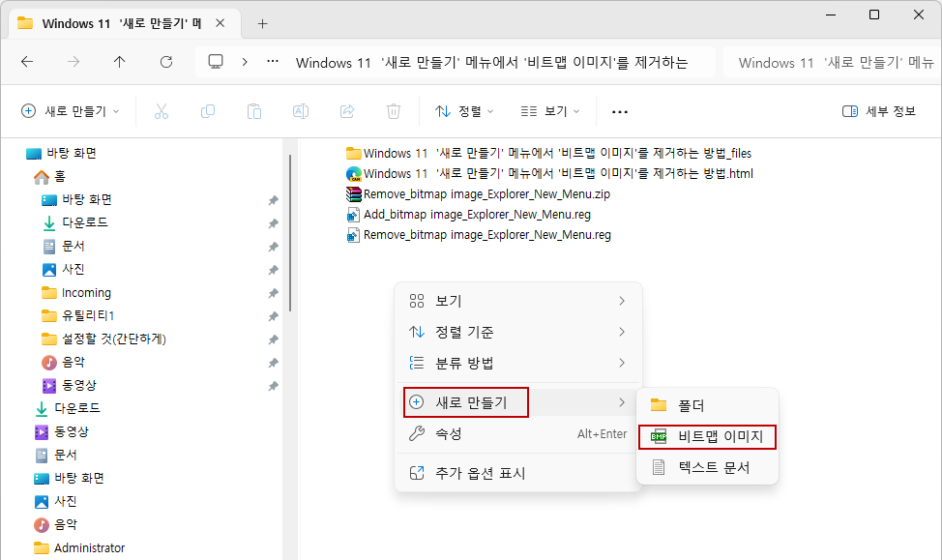Open pinned 문서 in navigation pane
942x560 pixels.
(x=63, y=247)
